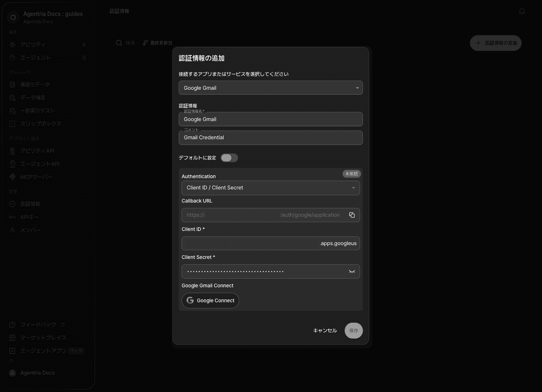This screenshot has height=392, width=542.
Task: Click the service dropdown chevron arrow
Action: tap(357, 88)
